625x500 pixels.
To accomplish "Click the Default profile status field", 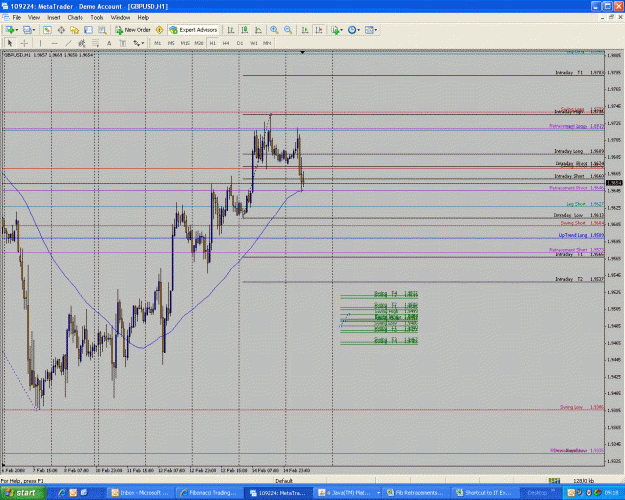I will tap(284, 481).
